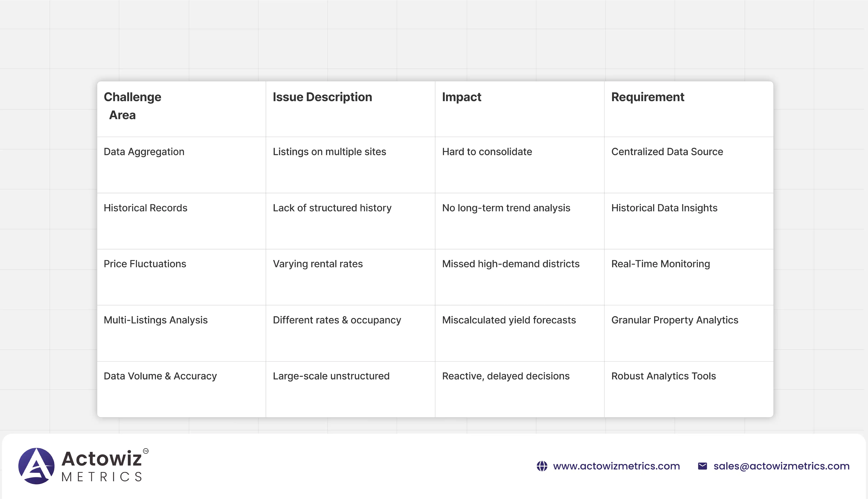Click Data Volume & Accuracy cell

pos(160,376)
